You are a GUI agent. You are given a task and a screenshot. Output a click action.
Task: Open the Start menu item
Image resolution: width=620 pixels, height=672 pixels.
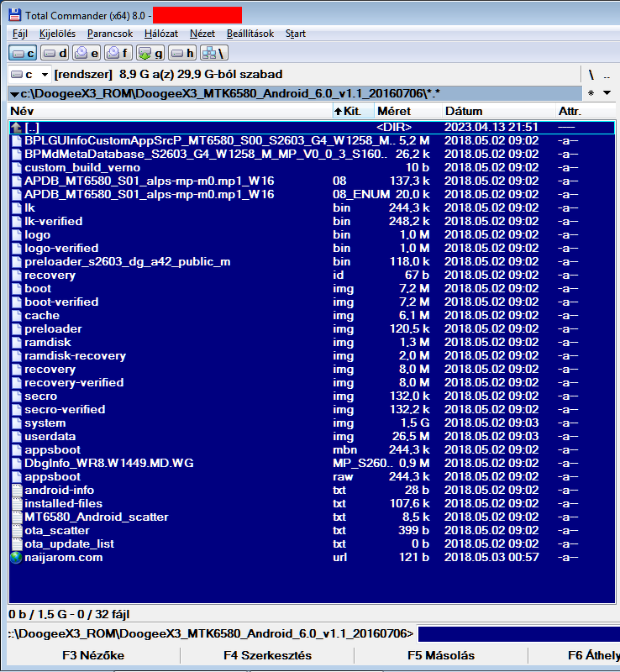click(296, 34)
